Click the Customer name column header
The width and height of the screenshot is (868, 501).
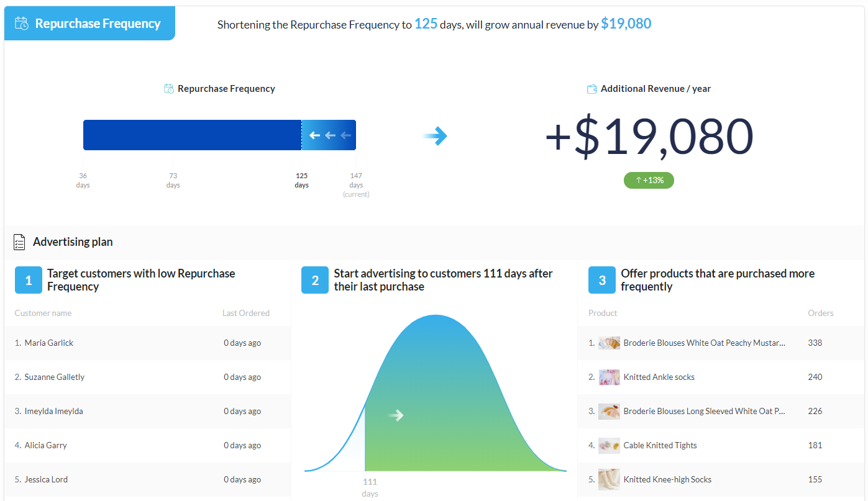pos(43,313)
